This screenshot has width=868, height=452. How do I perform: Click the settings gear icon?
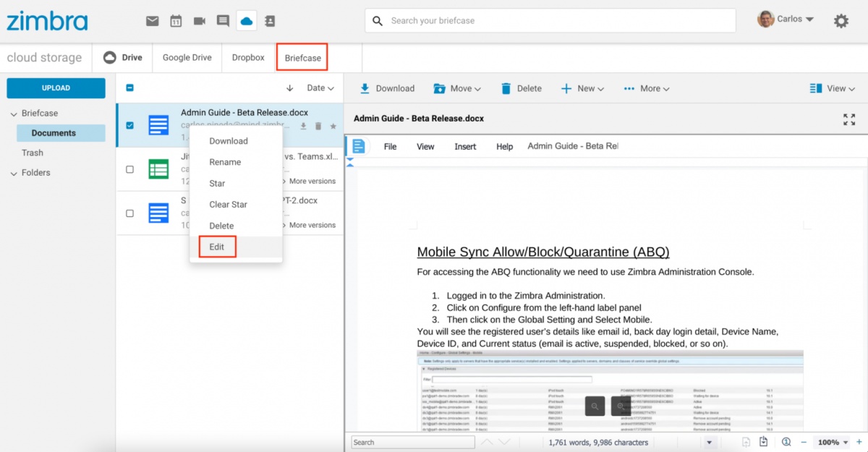tap(841, 21)
